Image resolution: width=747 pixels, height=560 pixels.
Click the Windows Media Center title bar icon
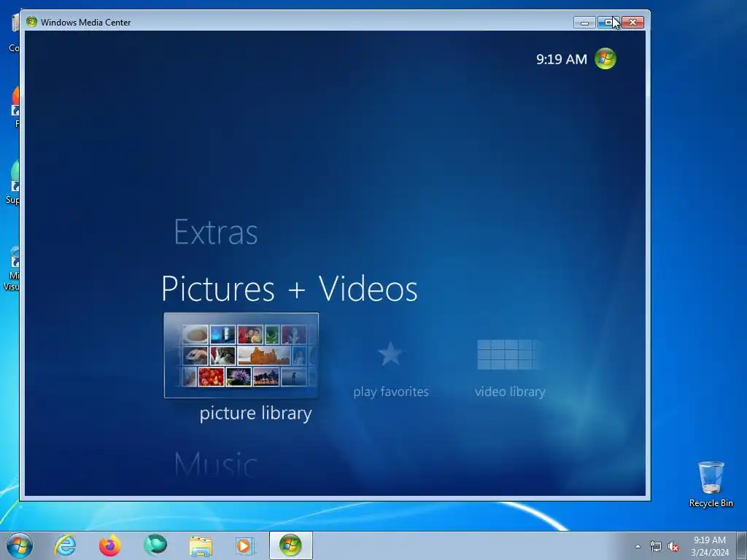click(x=31, y=22)
